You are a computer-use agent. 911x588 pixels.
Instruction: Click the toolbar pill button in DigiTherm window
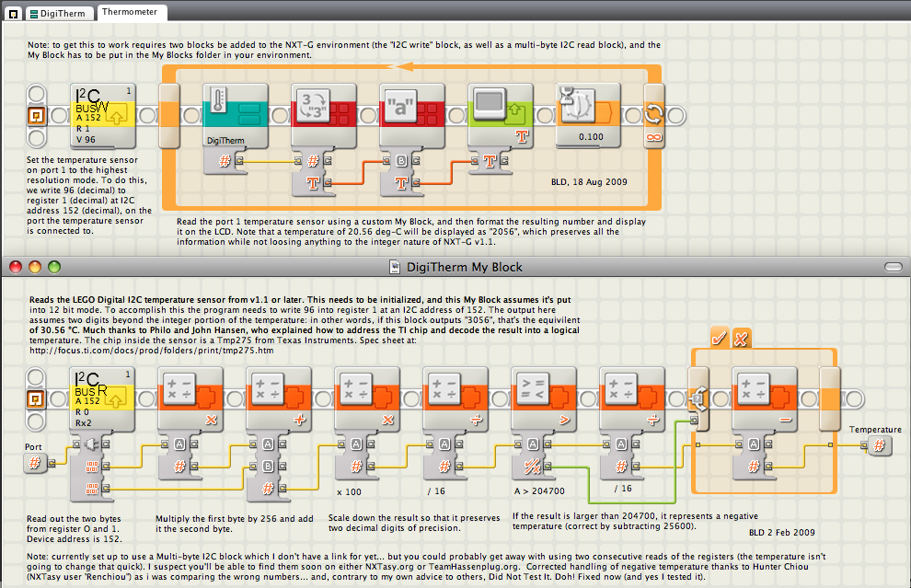893,267
